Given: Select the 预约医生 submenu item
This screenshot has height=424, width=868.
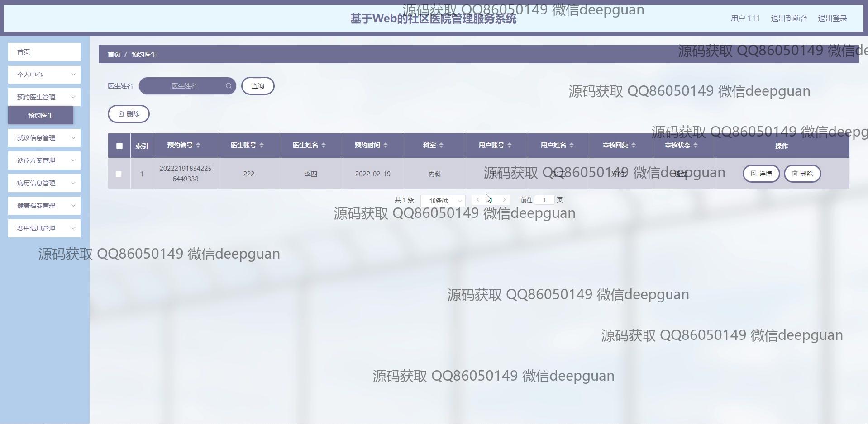Looking at the screenshot, I should point(41,115).
